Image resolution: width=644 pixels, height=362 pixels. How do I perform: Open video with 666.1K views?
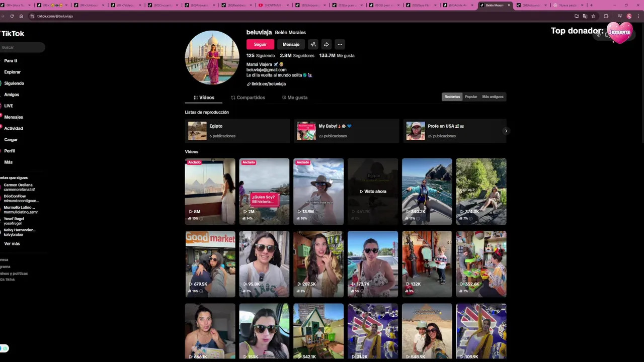pyautogui.click(x=210, y=332)
